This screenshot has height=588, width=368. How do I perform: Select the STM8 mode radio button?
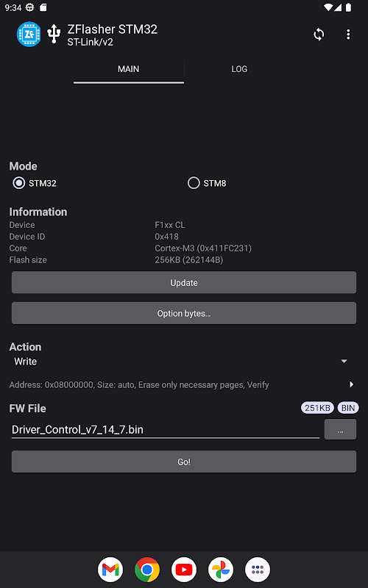pyautogui.click(x=194, y=183)
